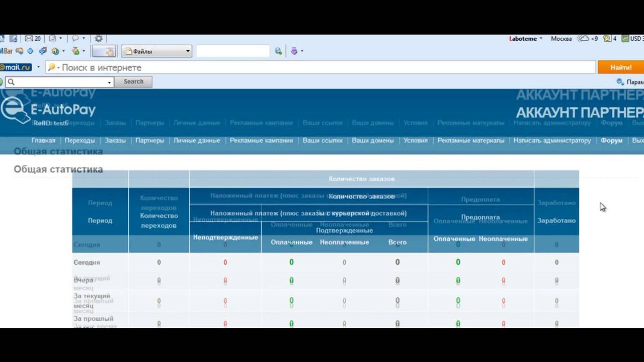
Task: Open the Файлы dropdown
Action: click(x=156, y=51)
